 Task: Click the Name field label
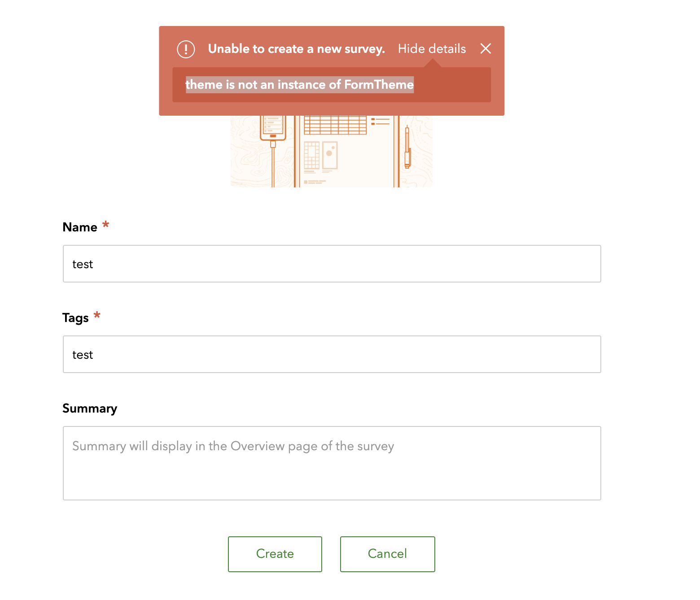tap(80, 227)
